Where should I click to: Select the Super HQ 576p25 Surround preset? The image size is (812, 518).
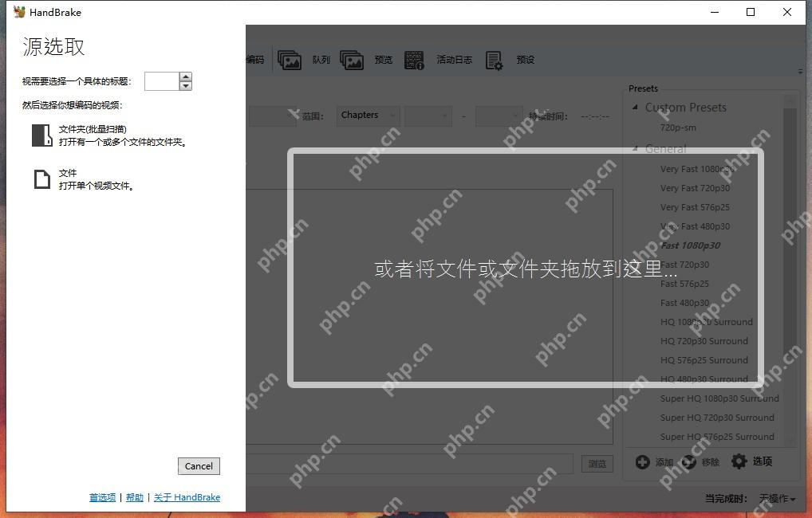pos(717,438)
